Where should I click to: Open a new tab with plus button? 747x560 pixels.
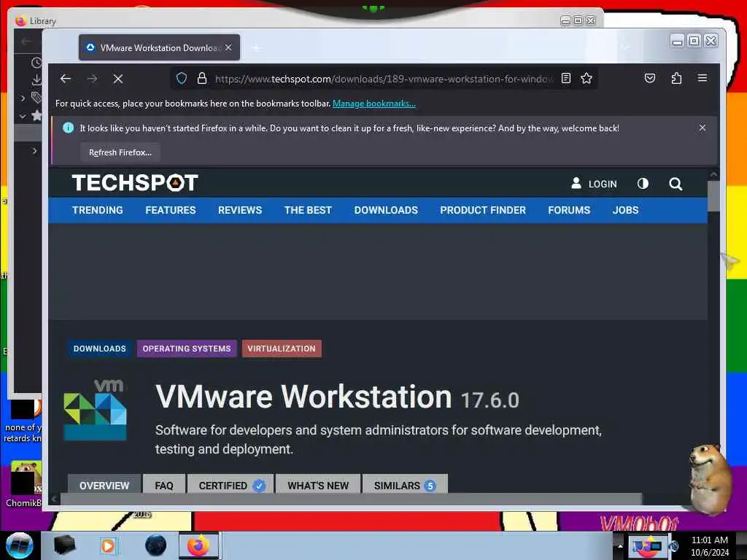click(x=256, y=48)
